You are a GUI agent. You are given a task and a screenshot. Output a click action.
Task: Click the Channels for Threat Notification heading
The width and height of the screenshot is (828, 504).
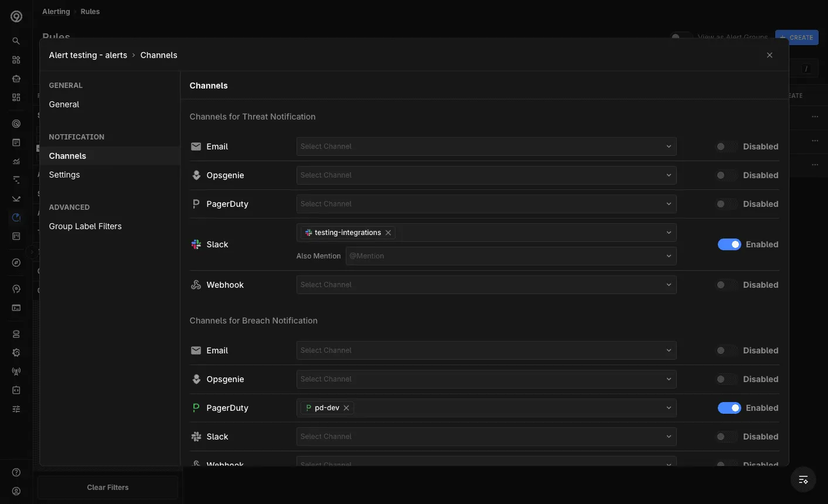[x=253, y=117]
